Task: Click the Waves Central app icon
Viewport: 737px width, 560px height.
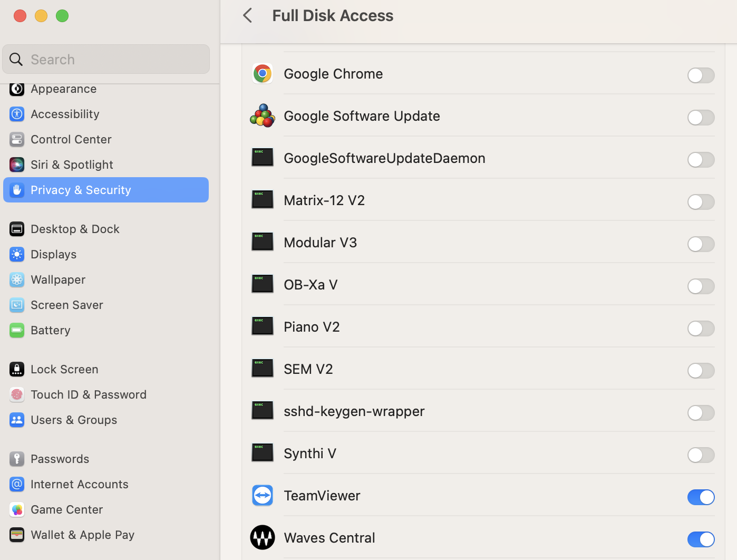Action: tap(263, 537)
